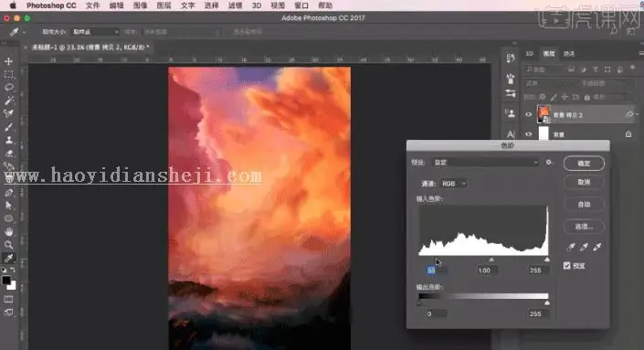644x350 pixels.
Task: Open the Layers panel menu icon
Action: pyautogui.click(x=641, y=53)
